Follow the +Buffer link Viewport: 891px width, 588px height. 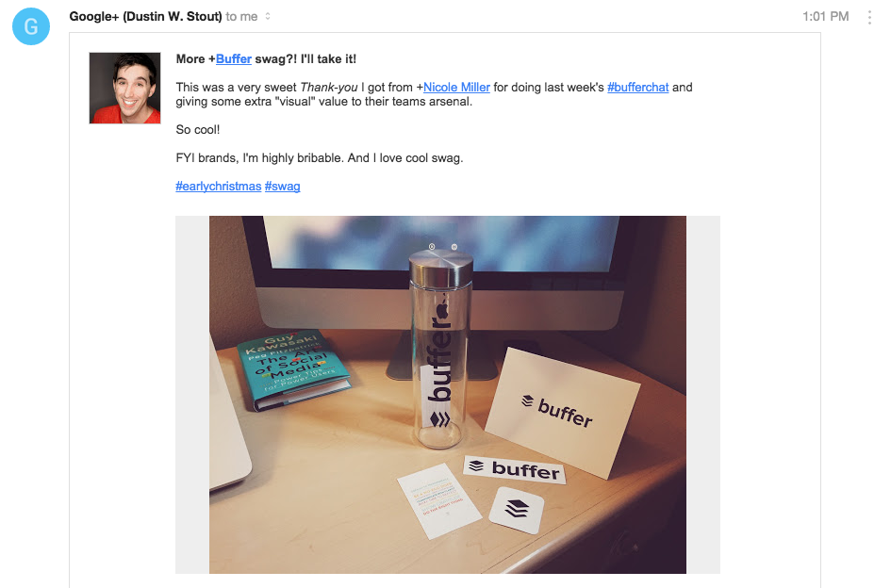[x=233, y=59]
